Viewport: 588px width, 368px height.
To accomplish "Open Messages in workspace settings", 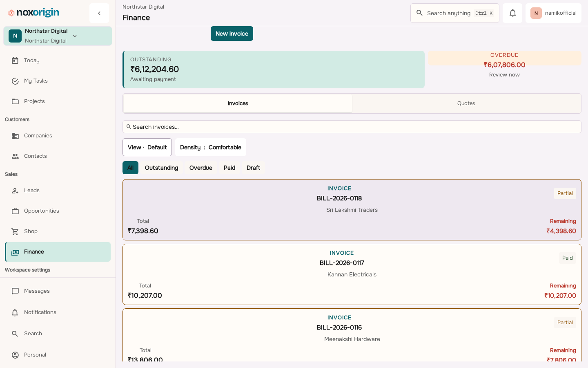I will coord(58,291).
